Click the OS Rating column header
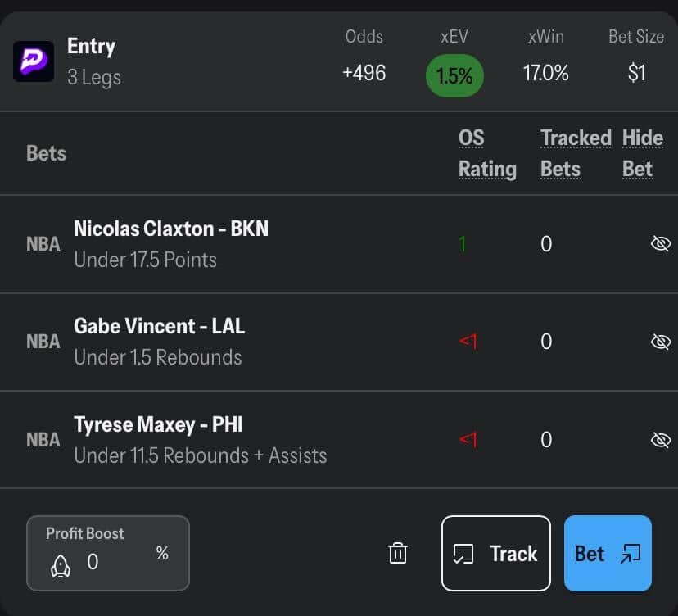The height and width of the screenshot is (616, 678). [486, 153]
